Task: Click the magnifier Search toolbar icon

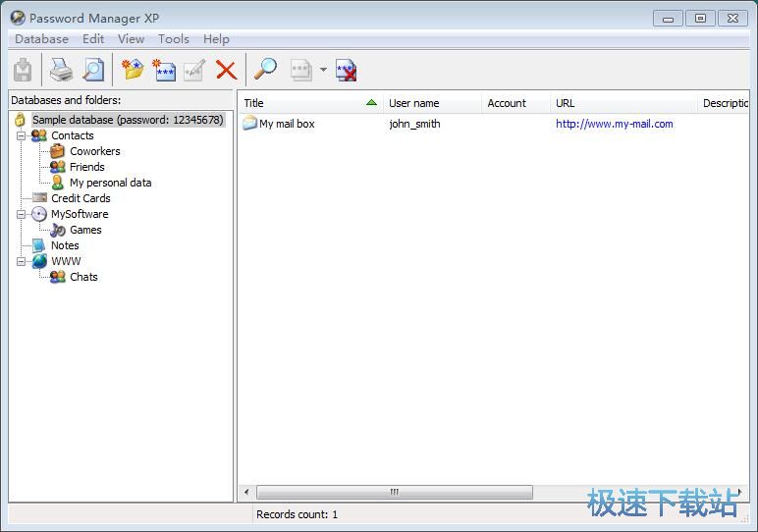Action: (x=265, y=69)
